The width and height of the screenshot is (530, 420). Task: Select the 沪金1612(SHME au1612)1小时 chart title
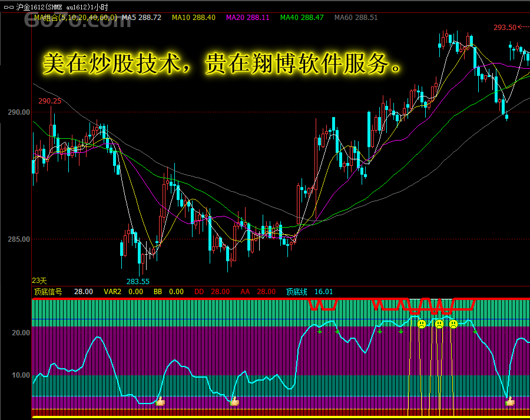pyautogui.click(x=62, y=7)
